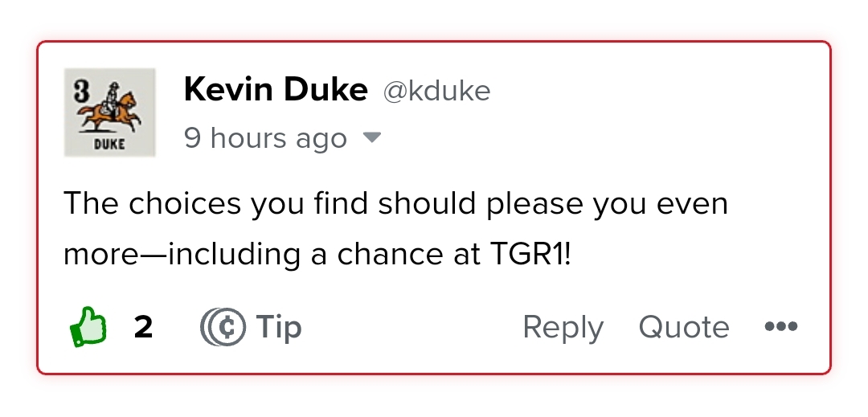Click the Tip label to send a tip
This screenshot has height=417, width=868.
(278, 327)
